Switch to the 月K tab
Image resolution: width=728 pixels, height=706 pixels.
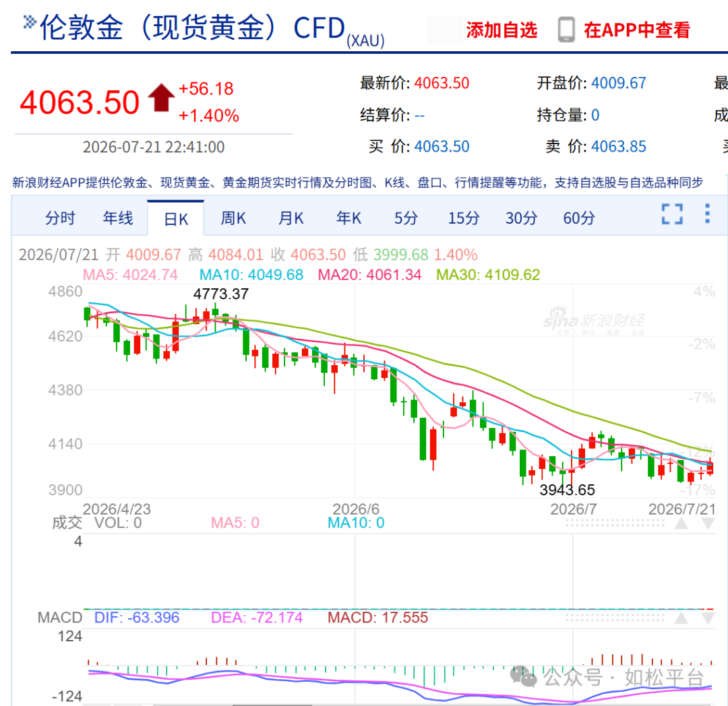291,218
